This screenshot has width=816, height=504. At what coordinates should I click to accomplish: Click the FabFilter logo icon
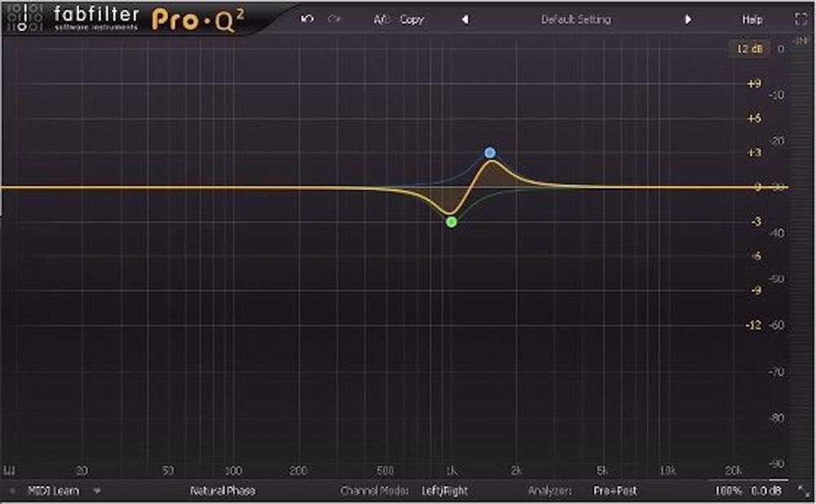[x=22, y=17]
